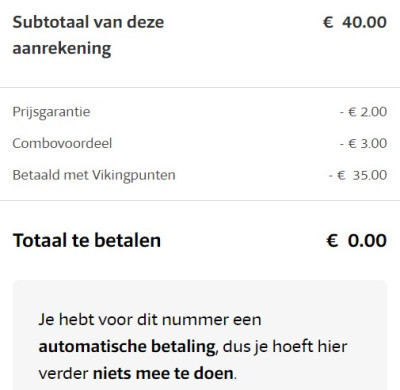Click the divider line above 'Totaal te betalen'
Viewport: 400px width, 390px height.
pyautogui.click(x=200, y=201)
